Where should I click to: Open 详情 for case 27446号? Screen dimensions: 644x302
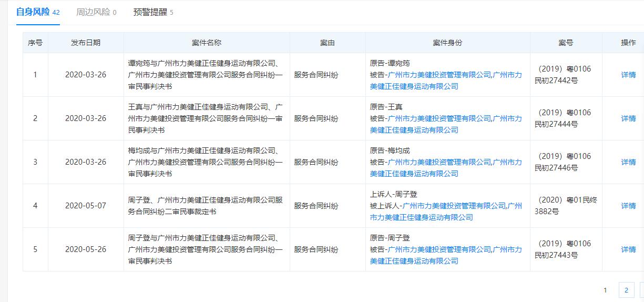tap(628, 162)
